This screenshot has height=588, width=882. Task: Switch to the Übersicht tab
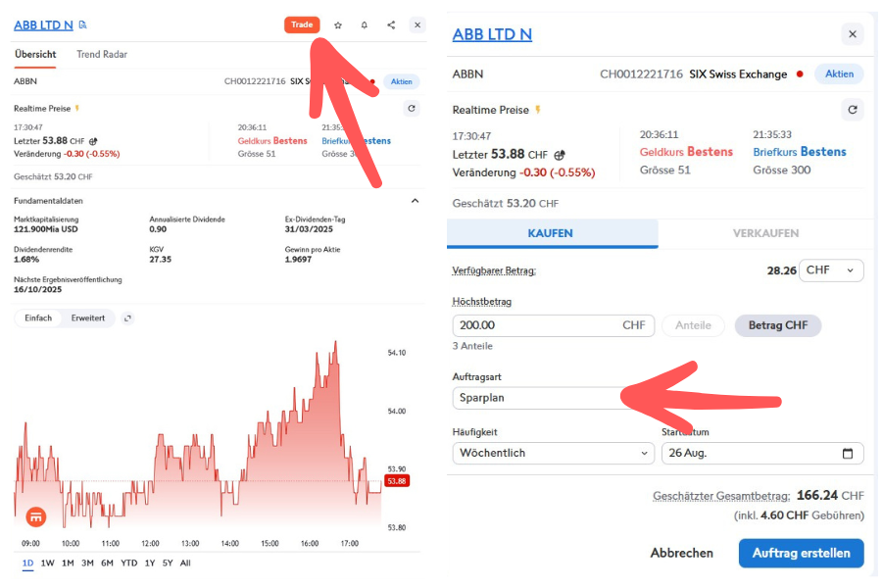click(x=35, y=54)
